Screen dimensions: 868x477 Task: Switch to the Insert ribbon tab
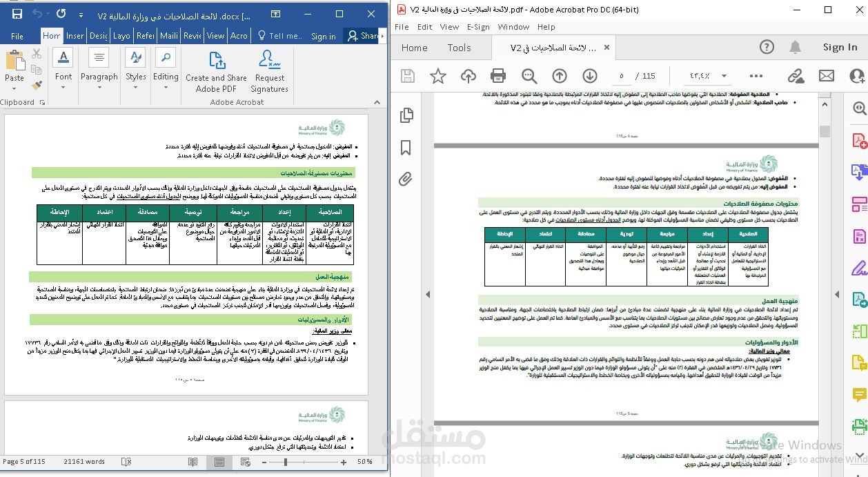tap(75, 36)
